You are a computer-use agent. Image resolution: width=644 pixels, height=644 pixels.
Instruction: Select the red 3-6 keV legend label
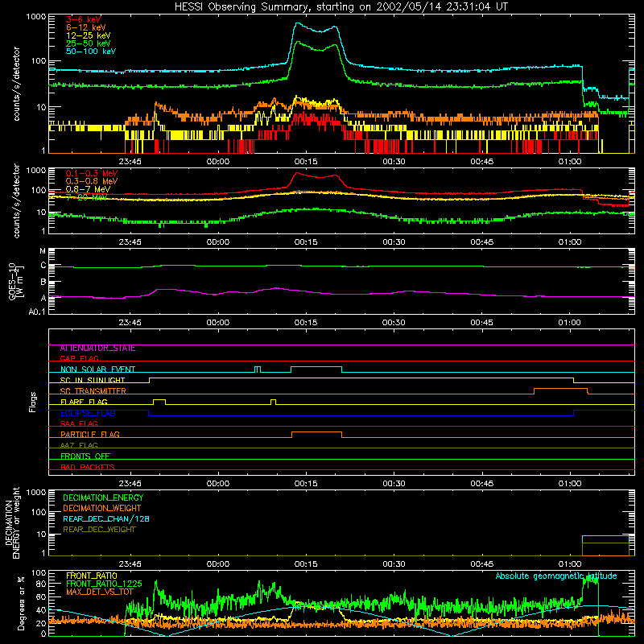point(84,19)
